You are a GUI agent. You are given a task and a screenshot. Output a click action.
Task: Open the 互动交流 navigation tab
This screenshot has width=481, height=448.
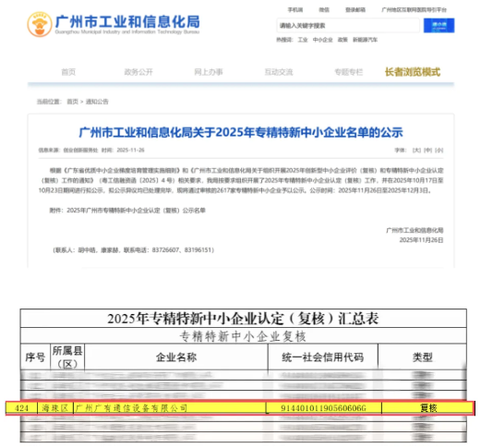[x=279, y=72]
